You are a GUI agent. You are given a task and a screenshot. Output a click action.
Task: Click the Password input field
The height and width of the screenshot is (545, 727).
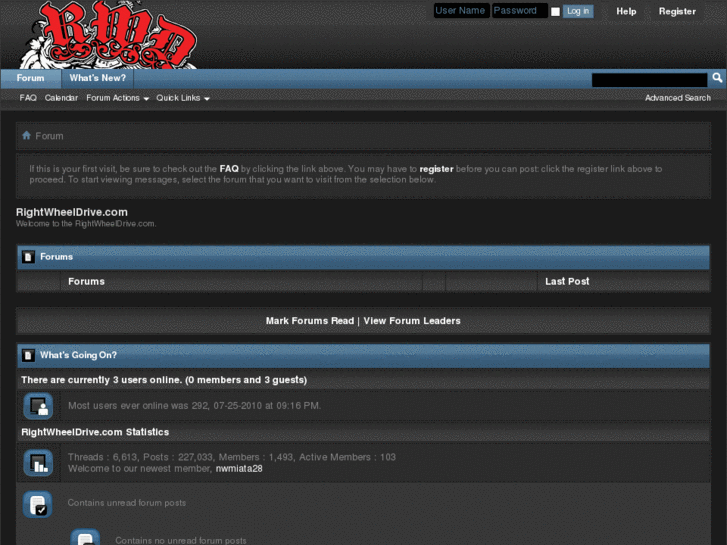pyautogui.click(x=520, y=11)
